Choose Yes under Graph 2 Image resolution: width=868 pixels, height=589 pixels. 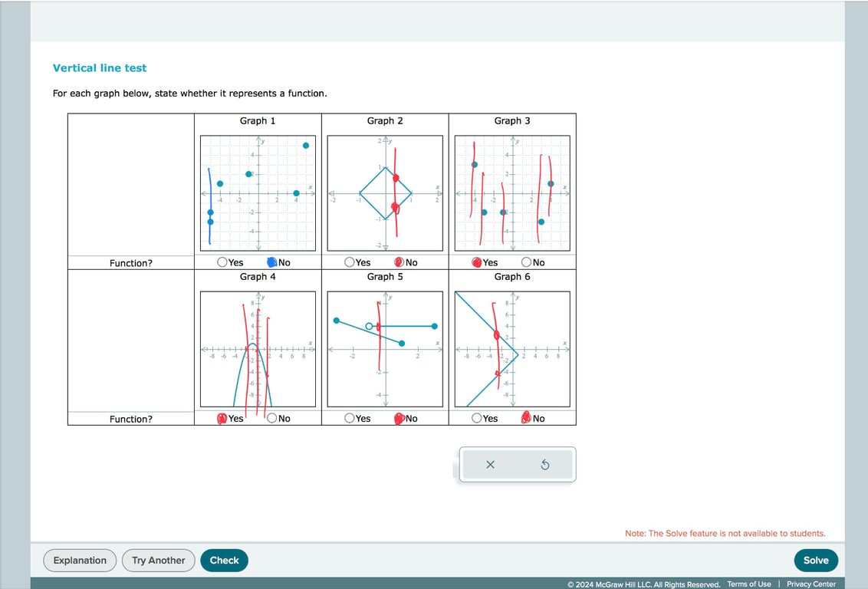point(350,262)
